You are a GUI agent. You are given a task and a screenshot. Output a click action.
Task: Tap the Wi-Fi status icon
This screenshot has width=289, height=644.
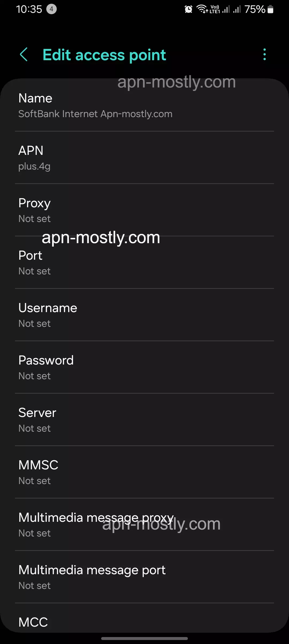pyautogui.click(x=202, y=9)
